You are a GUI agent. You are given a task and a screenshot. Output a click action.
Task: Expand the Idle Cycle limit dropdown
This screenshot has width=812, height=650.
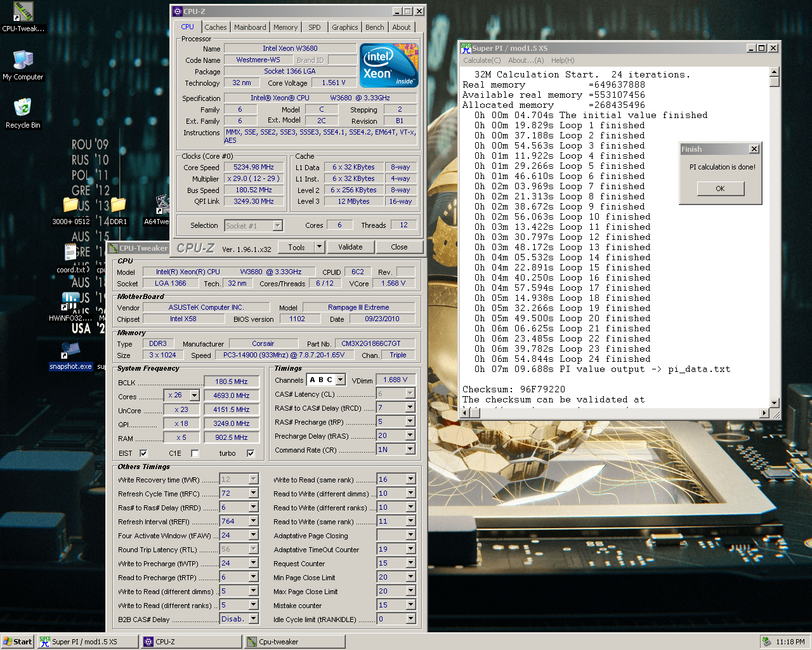(x=410, y=619)
